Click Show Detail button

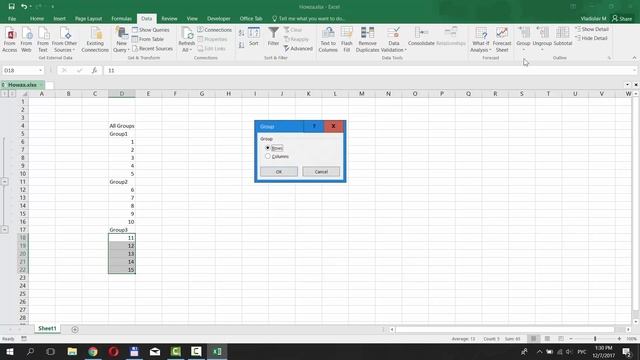[592, 29]
